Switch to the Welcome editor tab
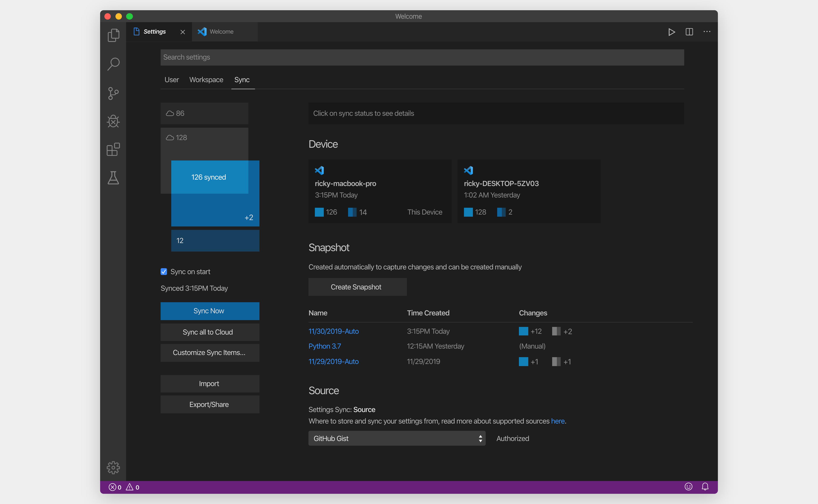This screenshot has width=818, height=504. click(222, 32)
